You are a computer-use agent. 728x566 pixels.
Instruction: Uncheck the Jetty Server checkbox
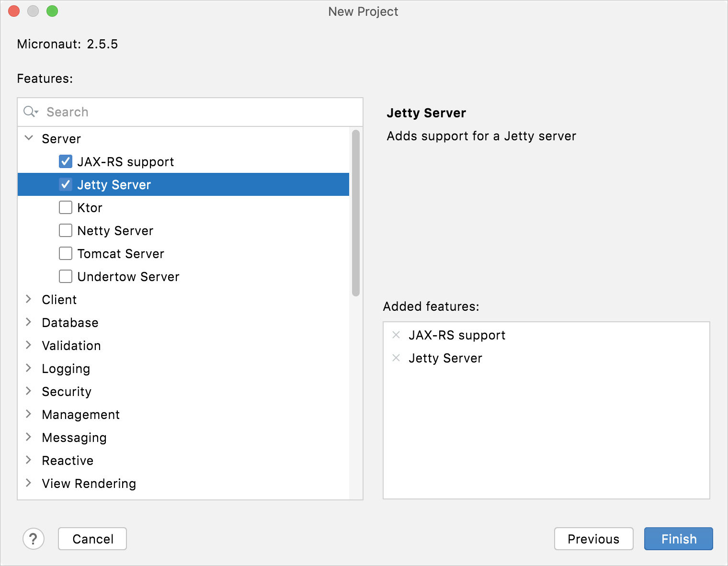point(66,185)
